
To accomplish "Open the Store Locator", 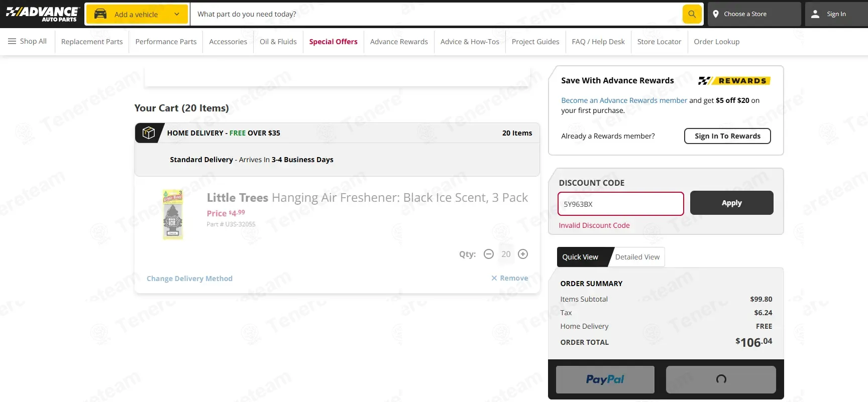I will pyautogui.click(x=659, y=42).
